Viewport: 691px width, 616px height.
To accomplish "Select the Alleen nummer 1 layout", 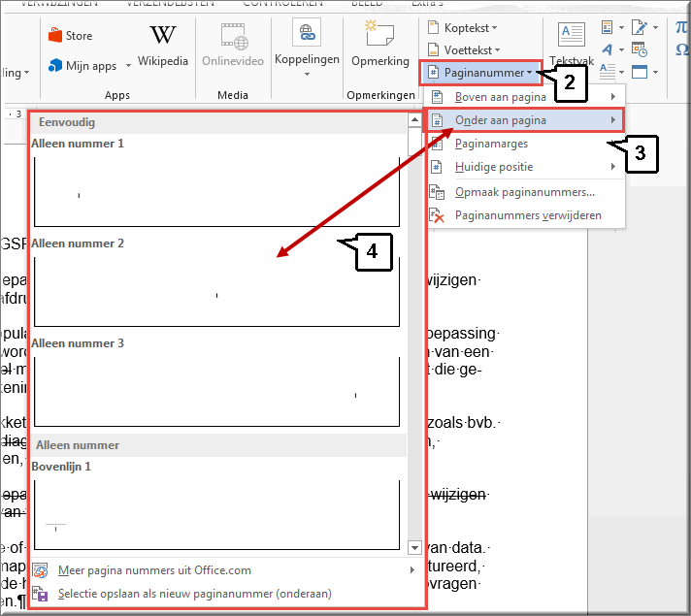I will (217, 183).
